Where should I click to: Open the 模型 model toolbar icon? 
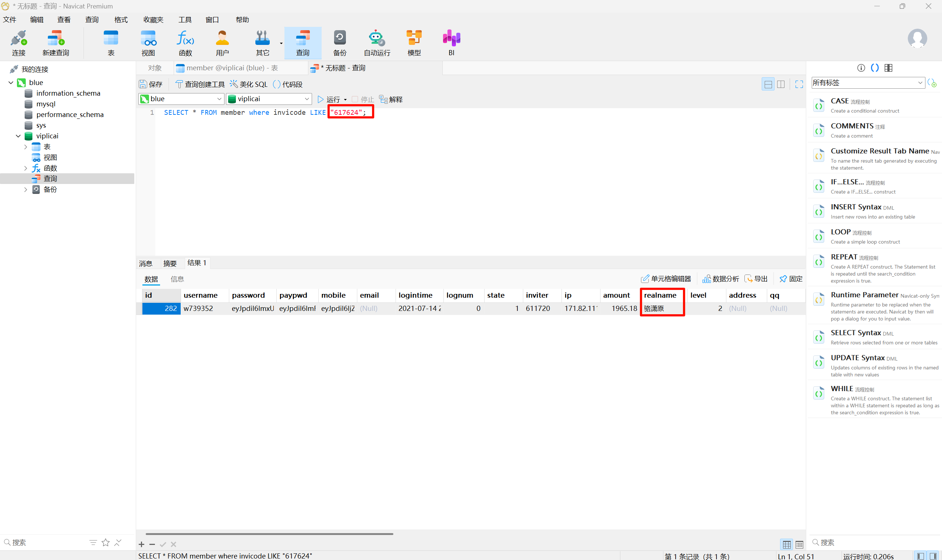(x=414, y=43)
